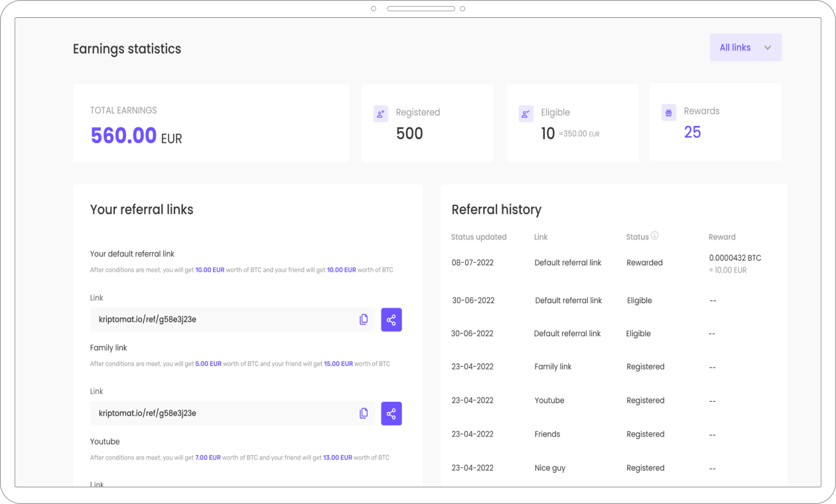Image resolution: width=836 pixels, height=504 pixels.
Task: Share the Family referral link
Action: coord(391,413)
